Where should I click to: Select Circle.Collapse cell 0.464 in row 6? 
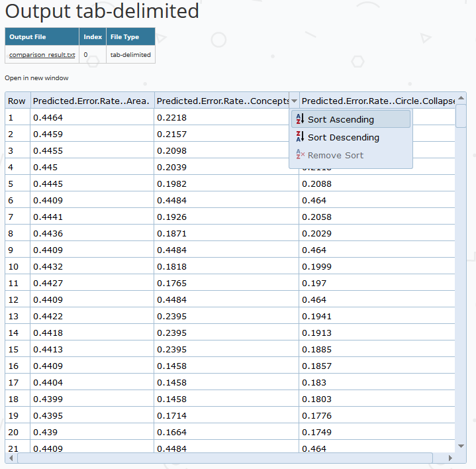(377, 200)
